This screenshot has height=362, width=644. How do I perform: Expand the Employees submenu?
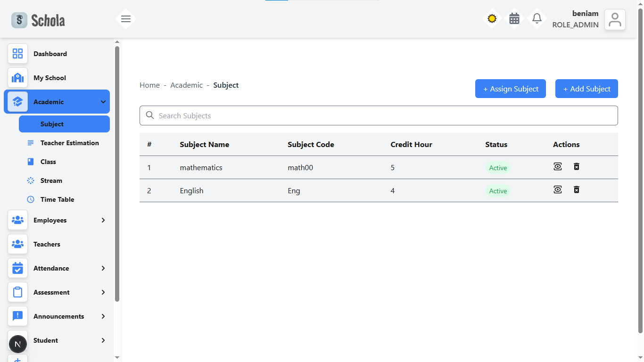pos(103,220)
